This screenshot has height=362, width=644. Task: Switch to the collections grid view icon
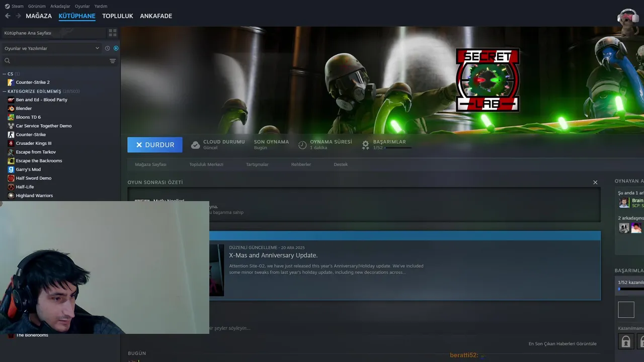click(x=113, y=33)
